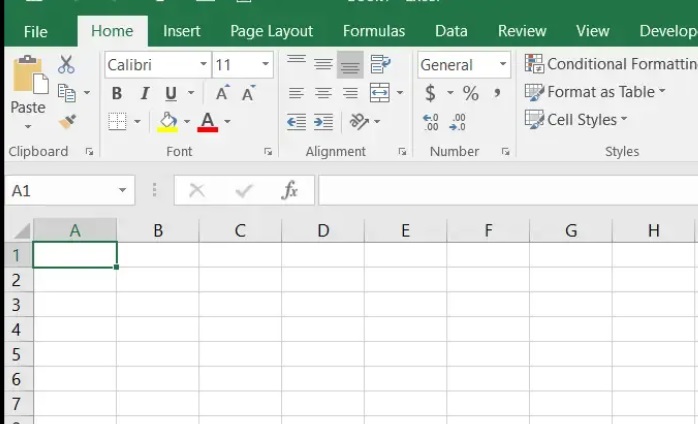Center text horizontally
The image size is (698, 428).
[323, 93]
